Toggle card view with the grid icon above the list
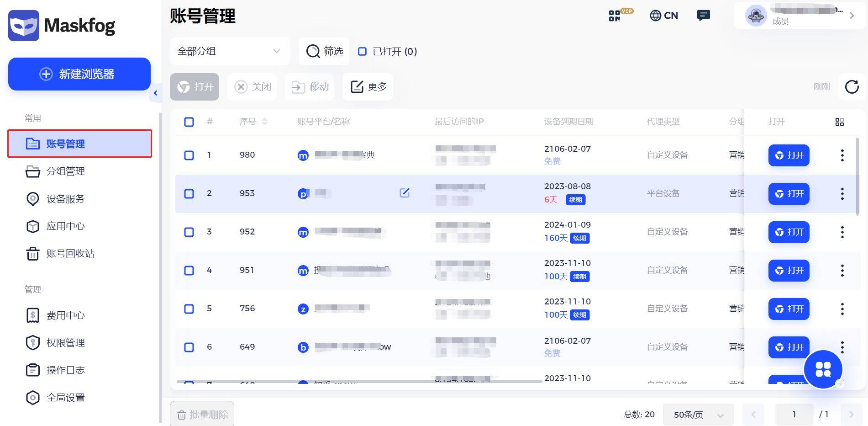Viewport: 868px width, 426px height. click(839, 122)
